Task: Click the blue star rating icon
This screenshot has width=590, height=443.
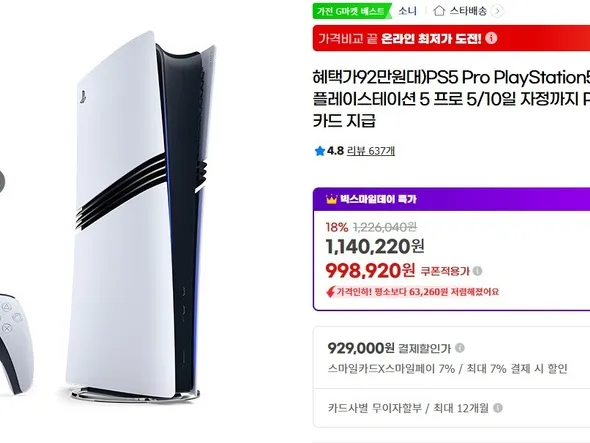Action: click(x=319, y=151)
